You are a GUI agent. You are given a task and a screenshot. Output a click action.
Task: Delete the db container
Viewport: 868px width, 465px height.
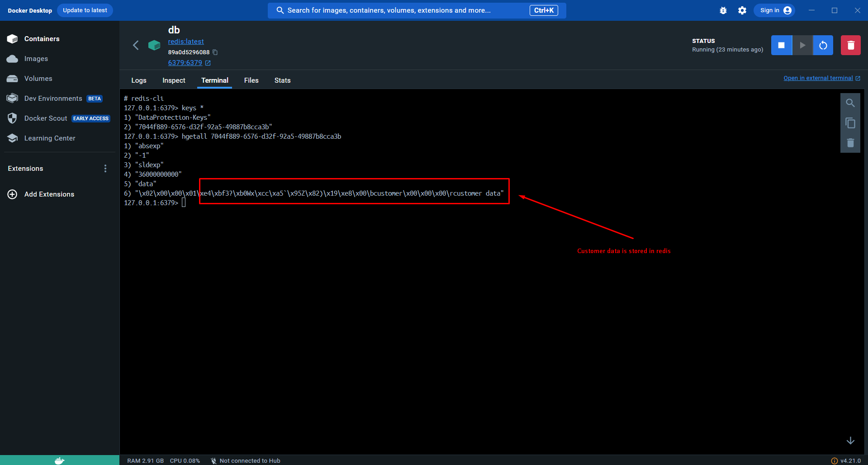[x=850, y=45]
